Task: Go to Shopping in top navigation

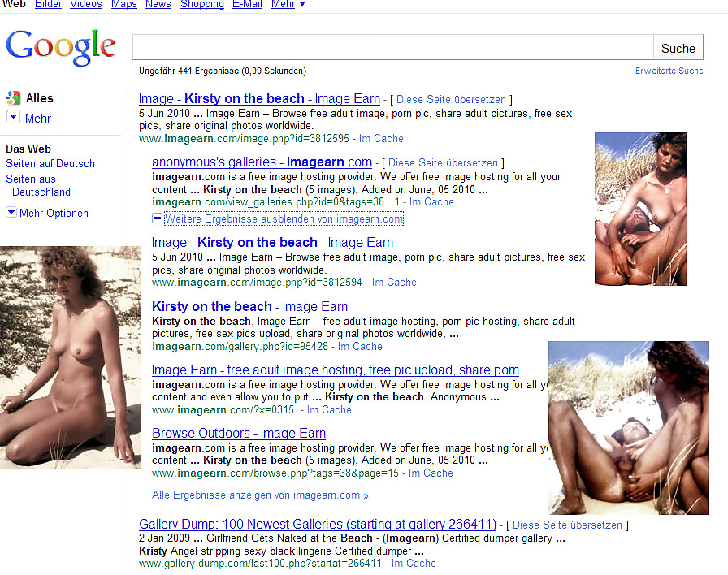Action: tap(202, 4)
